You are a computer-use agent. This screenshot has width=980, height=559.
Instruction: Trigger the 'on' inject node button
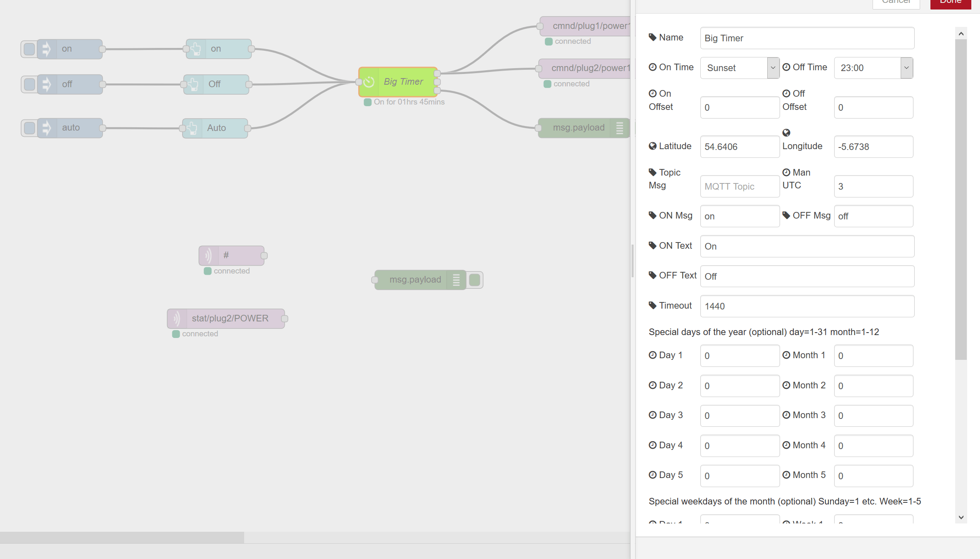29,49
